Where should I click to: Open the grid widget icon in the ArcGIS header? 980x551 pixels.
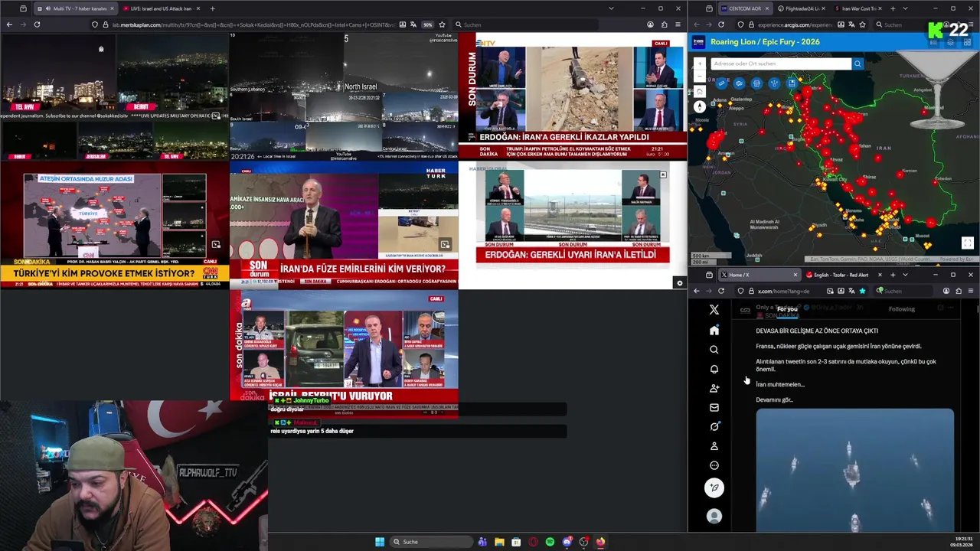pyautogui.click(x=967, y=42)
